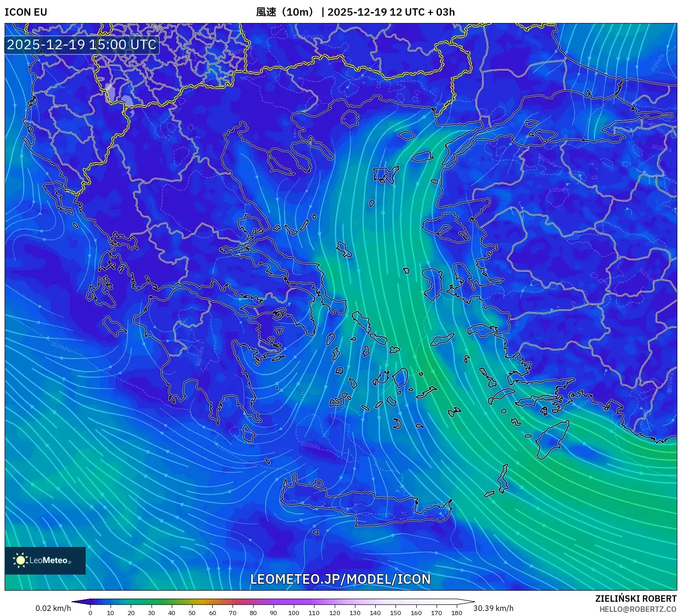The width and height of the screenshot is (681, 616).
Task: Open the LEOMETEO.JP/MODEL/ICON watermark link
Action: pyautogui.click(x=340, y=579)
